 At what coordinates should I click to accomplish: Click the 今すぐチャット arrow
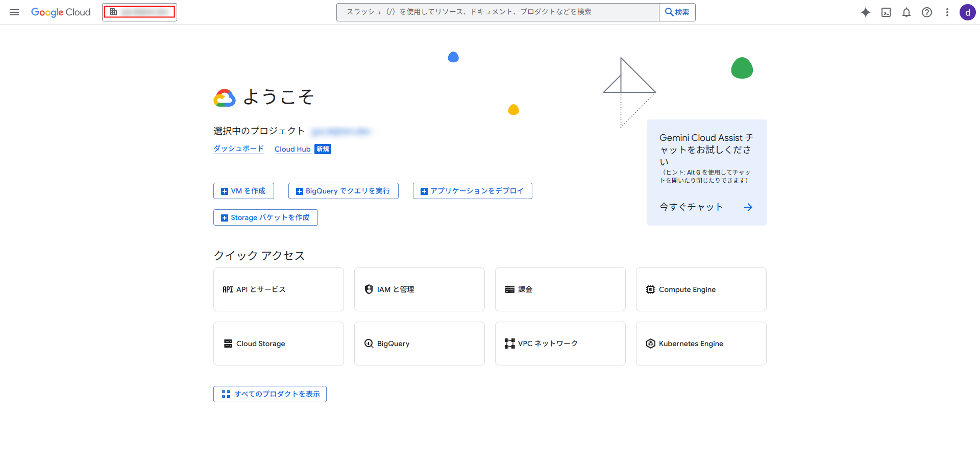(x=748, y=207)
